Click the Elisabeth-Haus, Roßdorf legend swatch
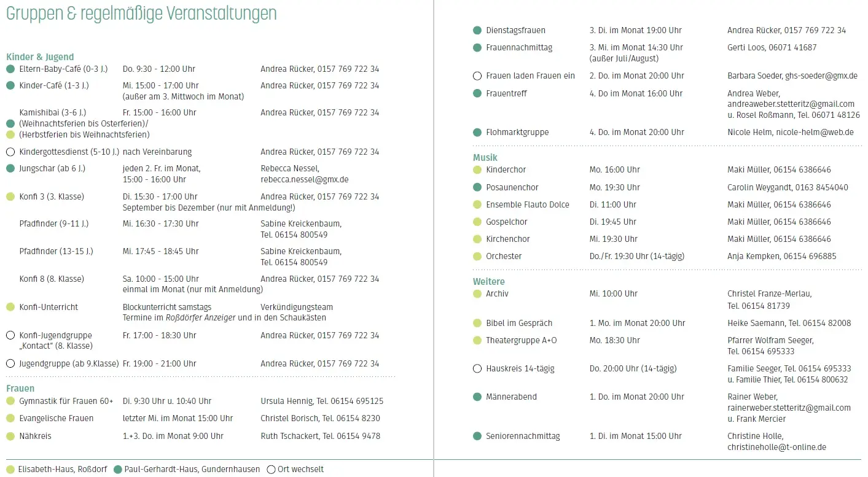Screen dimensions: 868x477 10,470
